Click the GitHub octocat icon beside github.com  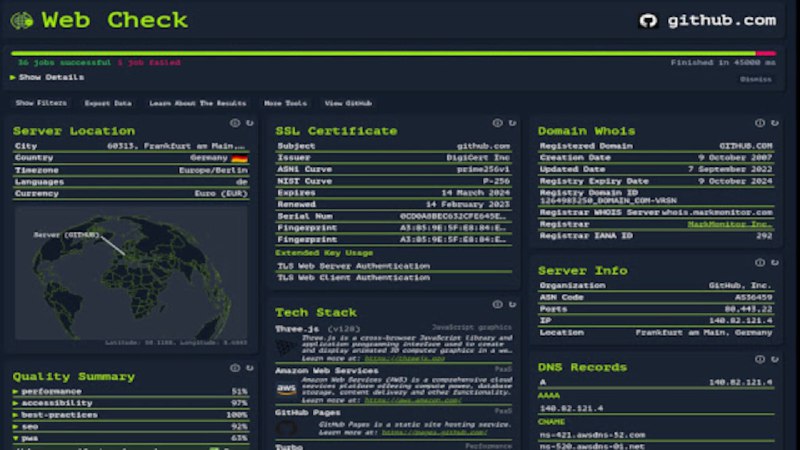point(648,20)
